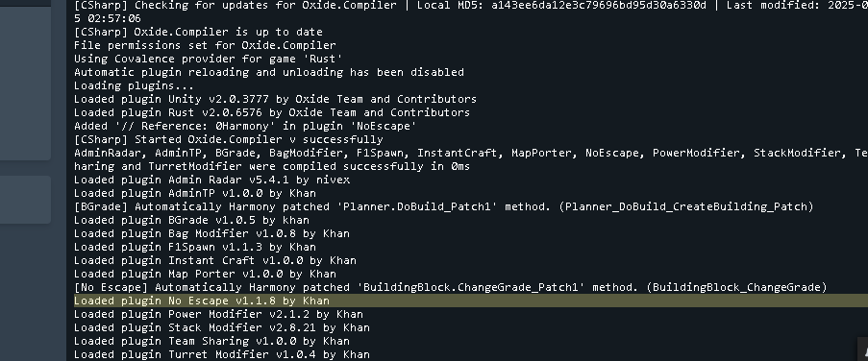Screen dimensions: 868x361
Task: Click the 'Loaded plugin Admin Radar v5.4.1' log line
Action: 212,180
